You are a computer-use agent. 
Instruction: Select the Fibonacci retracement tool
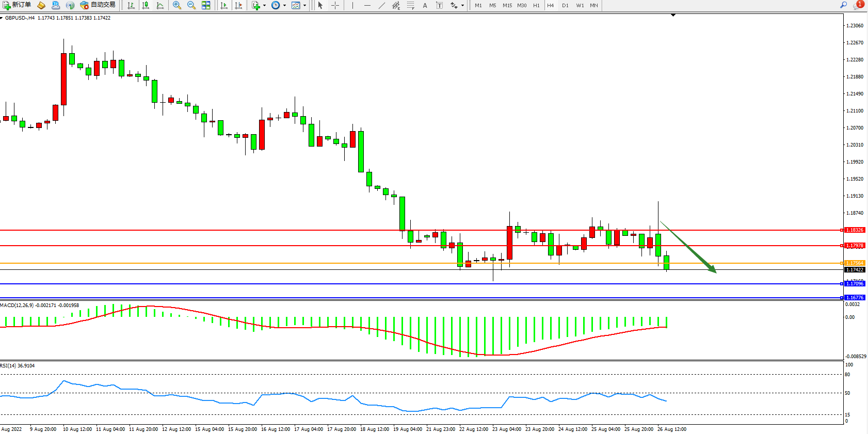[410, 5]
